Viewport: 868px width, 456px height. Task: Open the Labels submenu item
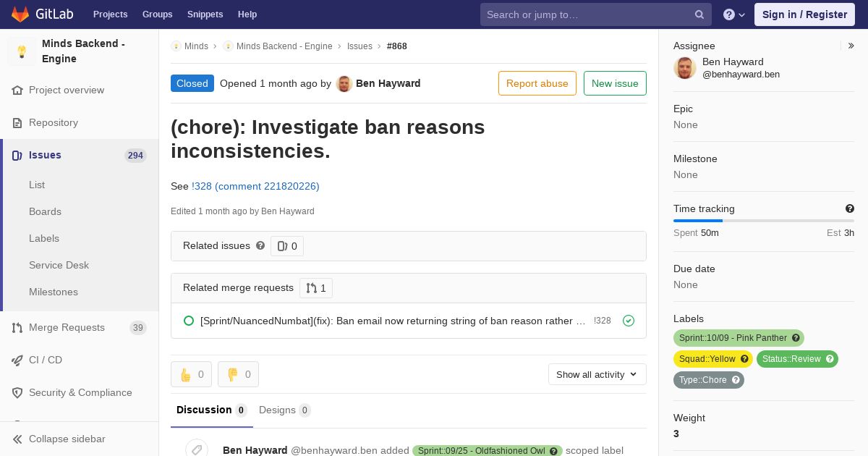[x=44, y=238]
